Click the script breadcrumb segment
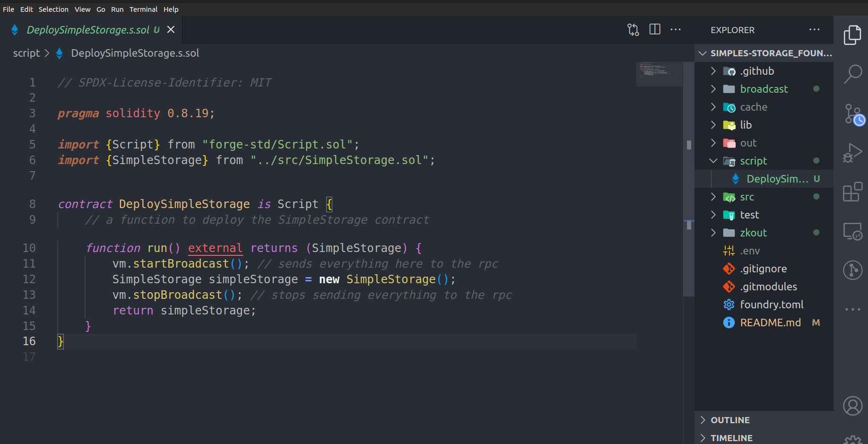Screen dimensions: 868x444 point(26,53)
